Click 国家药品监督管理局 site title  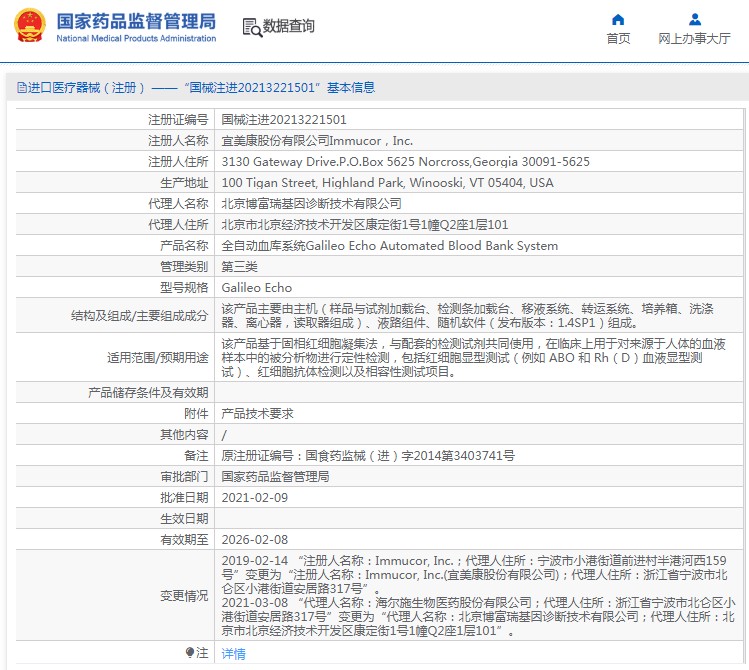coord(136,21)
